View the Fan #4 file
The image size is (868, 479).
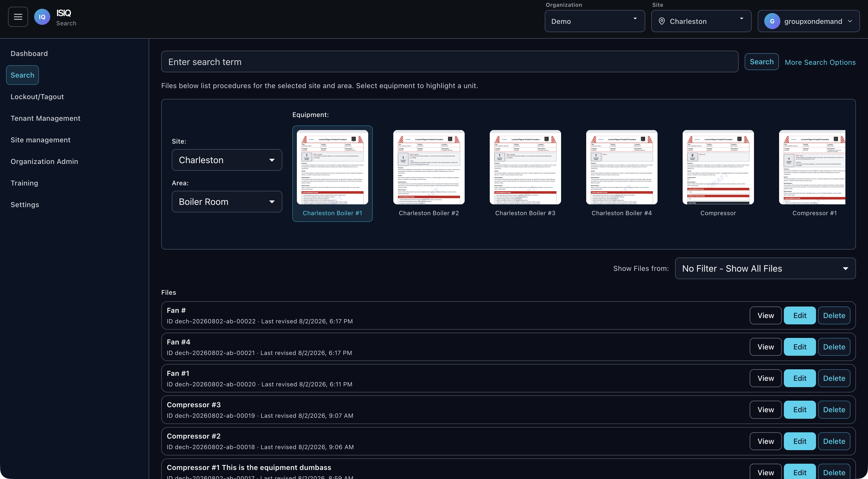(766, 347)
